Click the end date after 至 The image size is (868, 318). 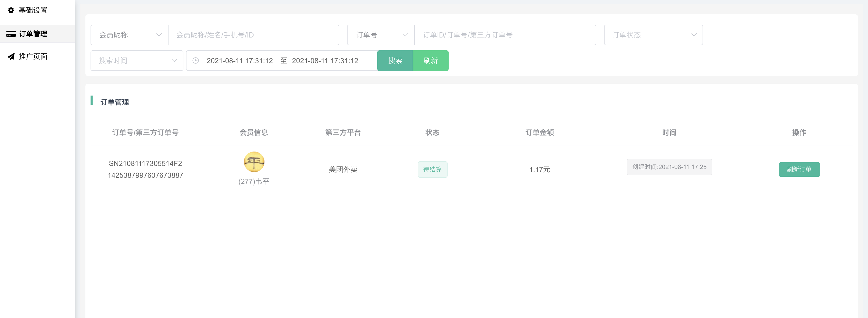(x=325, y=61)
